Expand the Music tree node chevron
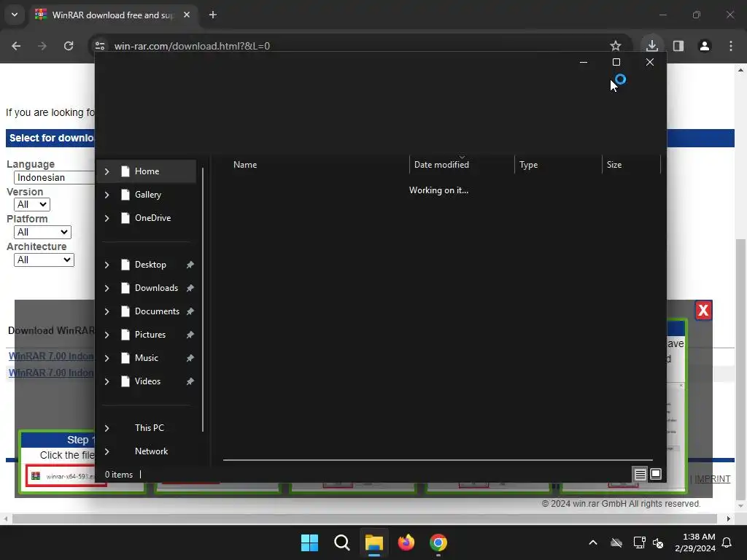Screen dimensions: 747x560 click(107, 358)
